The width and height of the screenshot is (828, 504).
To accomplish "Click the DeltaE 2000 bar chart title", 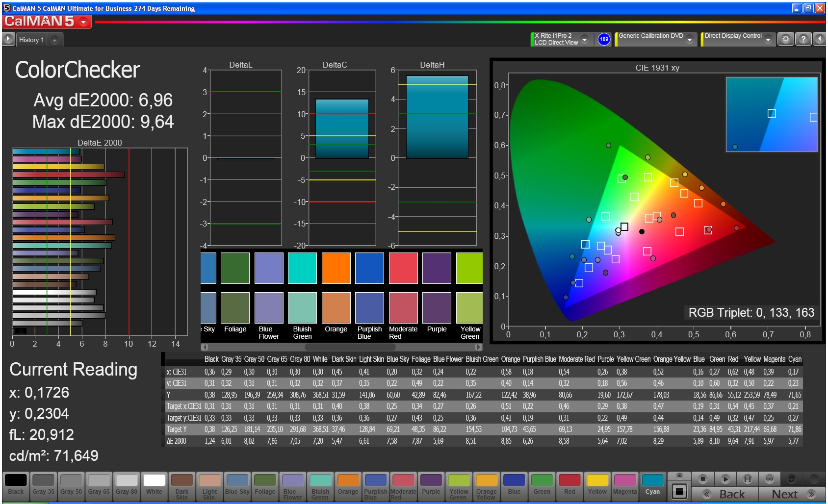I will pyautogui.click(x=100, y=143).
